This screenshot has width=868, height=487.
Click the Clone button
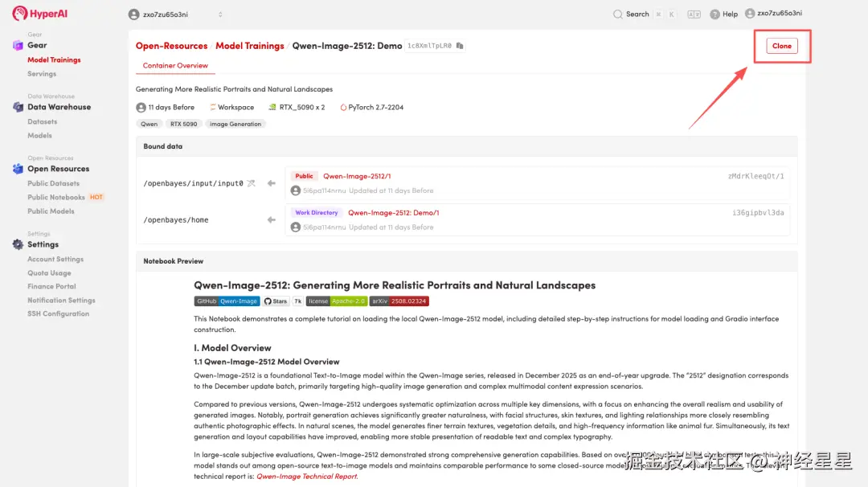coord(782,46)
